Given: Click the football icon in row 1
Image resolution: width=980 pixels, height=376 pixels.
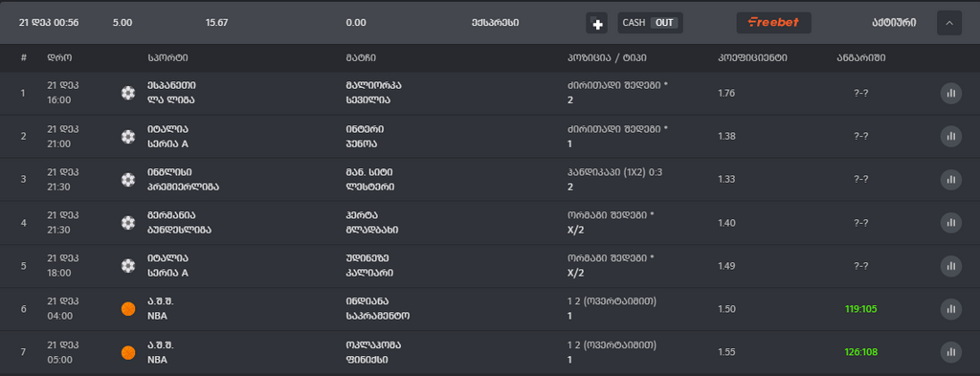Looking at the screenshot, I should (128, 93).
